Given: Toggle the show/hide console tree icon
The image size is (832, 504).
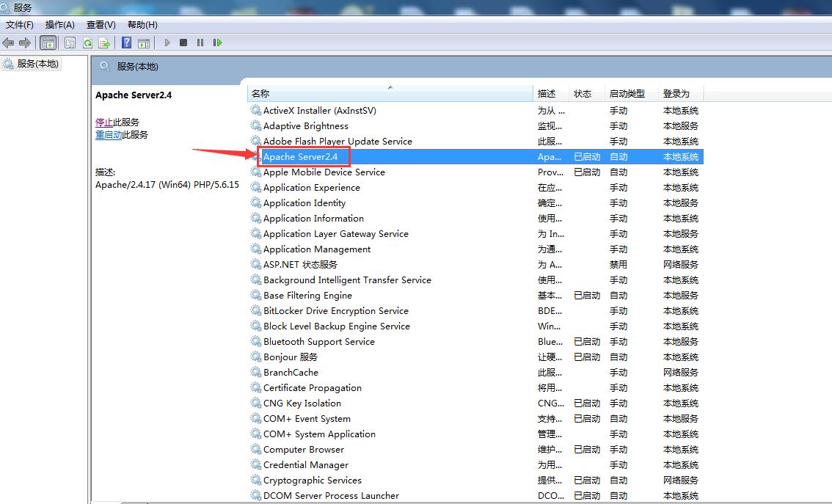Looking at the screenshot, I should click(48, 43).
